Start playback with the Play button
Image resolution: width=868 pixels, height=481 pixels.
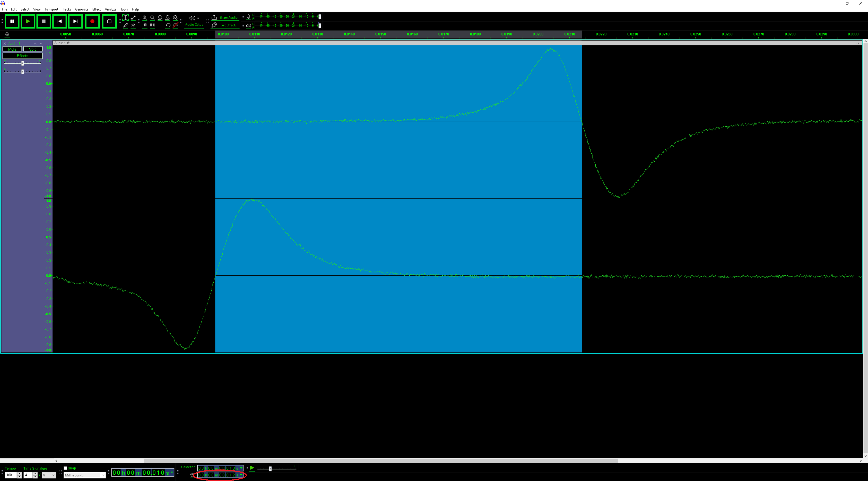pos(28,21)
